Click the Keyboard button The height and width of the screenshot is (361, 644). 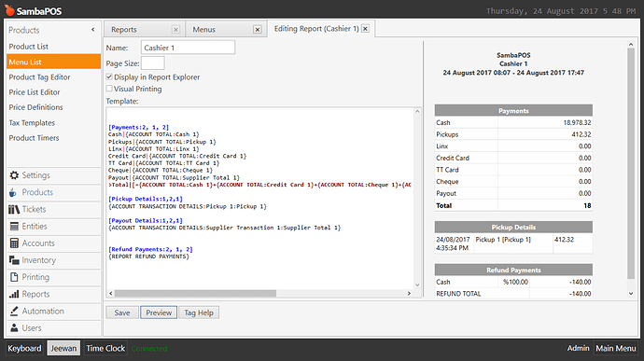coord(24,348)
